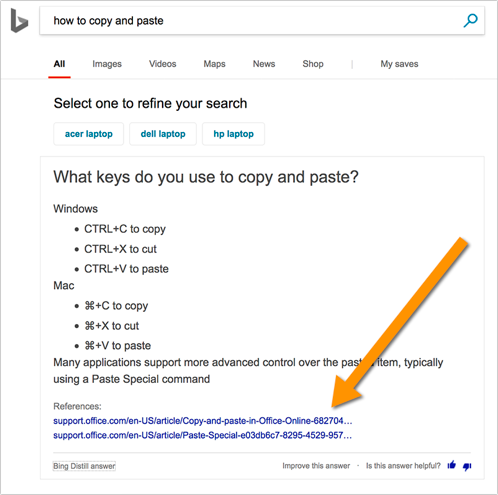This screenshot has width=498, height=495.
Task: Click Improve this answer
Action: pyautogui.click(x=316, y=466)
